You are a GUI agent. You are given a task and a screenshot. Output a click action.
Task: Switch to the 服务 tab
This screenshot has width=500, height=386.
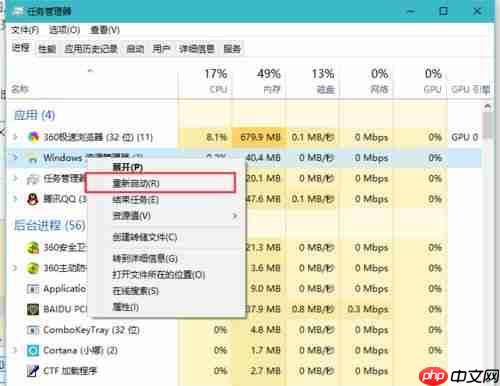232,49
